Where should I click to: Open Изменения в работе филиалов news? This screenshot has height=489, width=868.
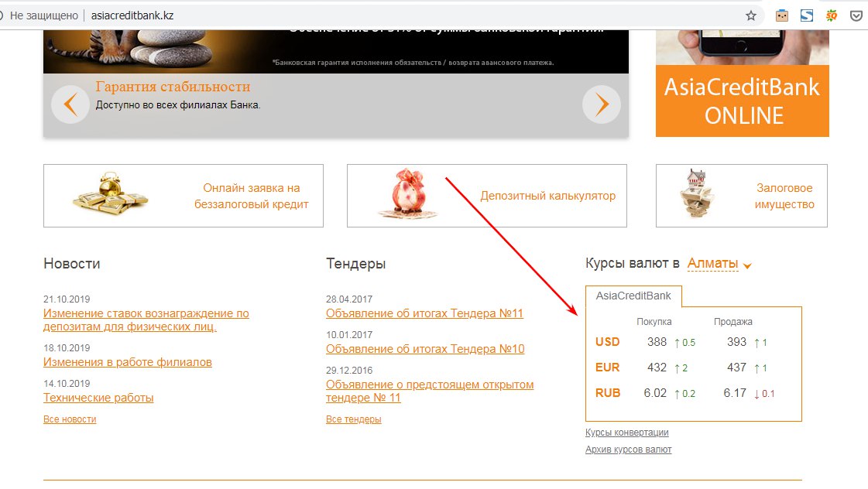(127, 362)
